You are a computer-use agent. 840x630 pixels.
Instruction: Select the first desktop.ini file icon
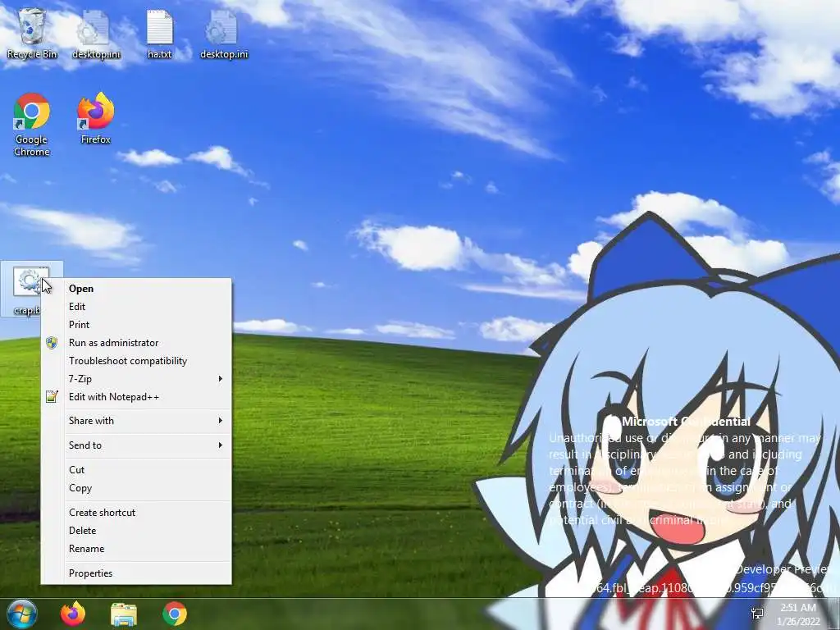(96, 33)
